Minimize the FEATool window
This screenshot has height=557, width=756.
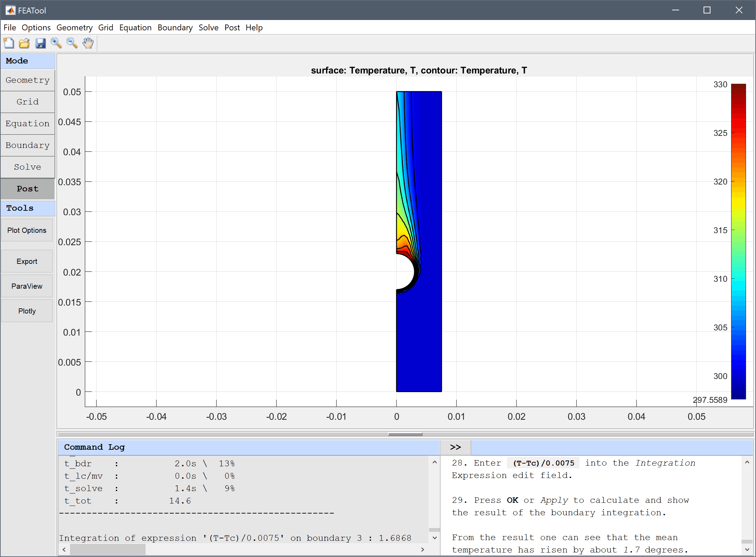tap(676, 10)
